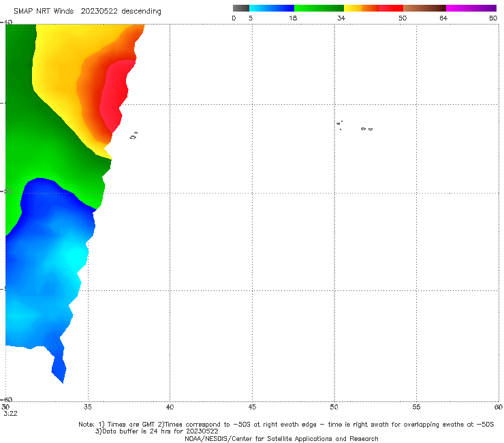Click the color bar label "34"

coord(341,18)
